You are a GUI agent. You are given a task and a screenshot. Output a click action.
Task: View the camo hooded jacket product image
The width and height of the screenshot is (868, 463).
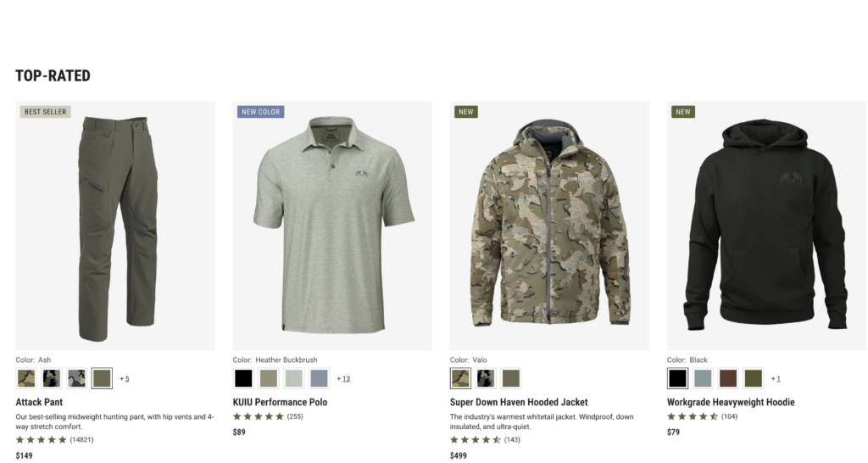pyautogui.click(x=549, y=226)
